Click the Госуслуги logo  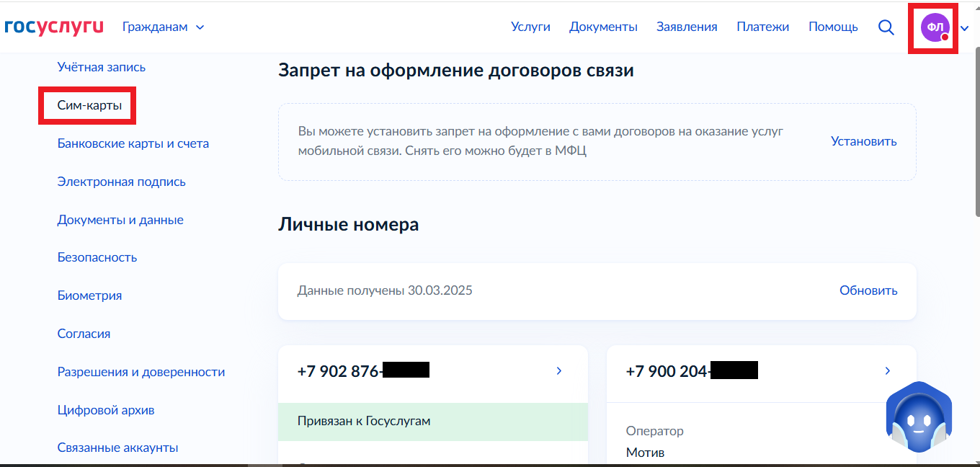click(x=54, y=27)
